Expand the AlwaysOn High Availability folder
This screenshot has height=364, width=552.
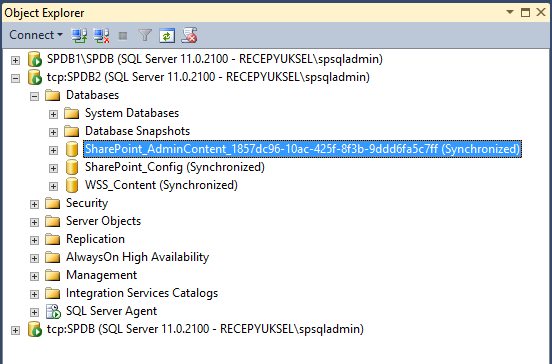click(34, 258)
